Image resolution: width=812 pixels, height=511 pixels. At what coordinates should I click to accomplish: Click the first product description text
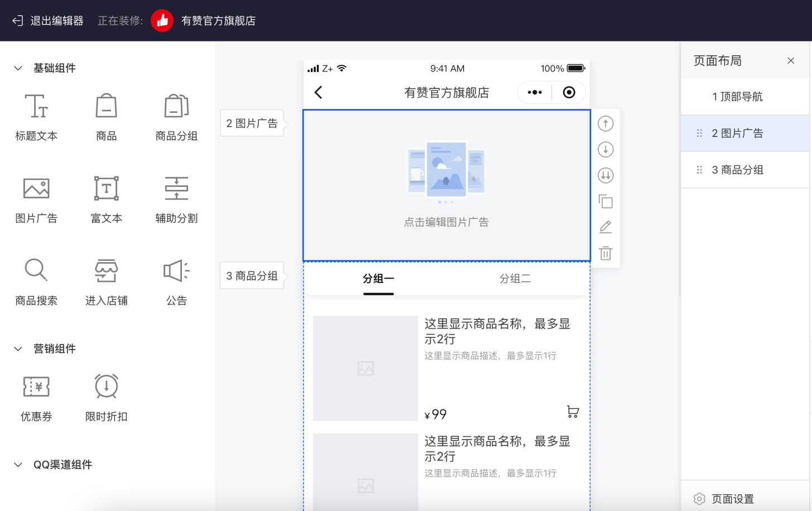(490, 356)
